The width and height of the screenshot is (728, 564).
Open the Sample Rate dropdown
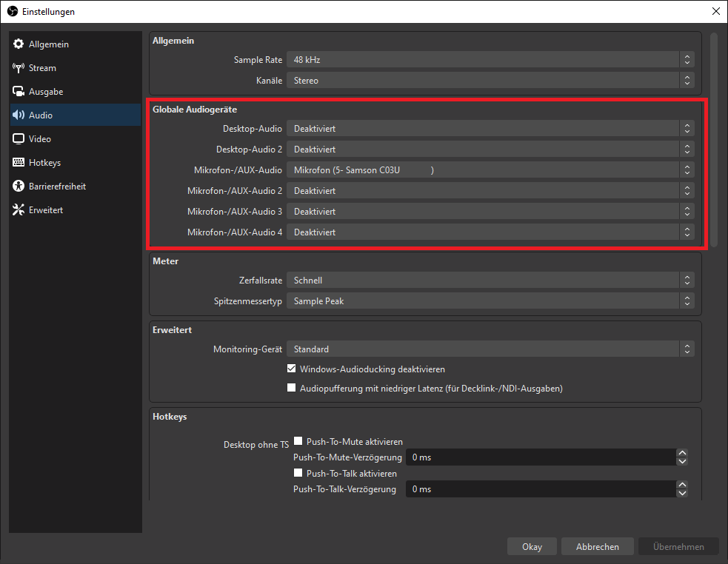[490, 60]
